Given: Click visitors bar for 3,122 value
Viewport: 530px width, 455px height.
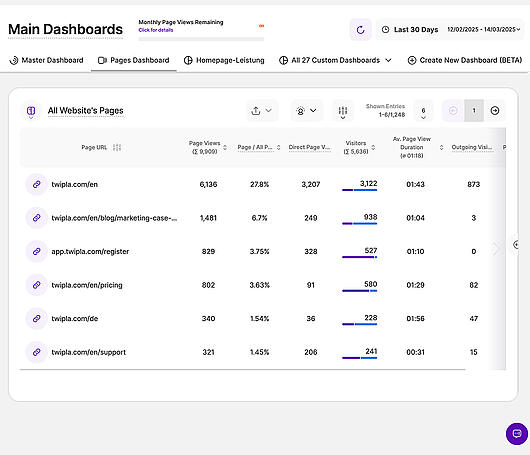Looking at the screenshot, I should click(359, 190).
